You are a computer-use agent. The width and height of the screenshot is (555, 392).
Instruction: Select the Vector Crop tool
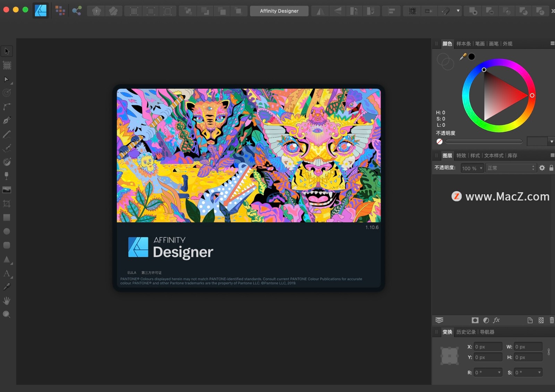click(7, 204)
